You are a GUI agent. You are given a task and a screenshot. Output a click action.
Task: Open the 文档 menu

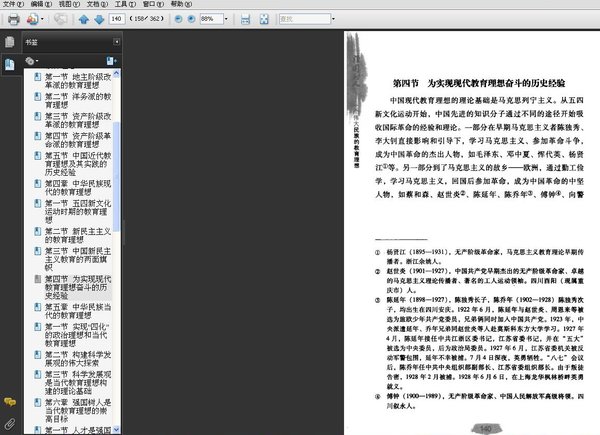[x=97, y=4]
